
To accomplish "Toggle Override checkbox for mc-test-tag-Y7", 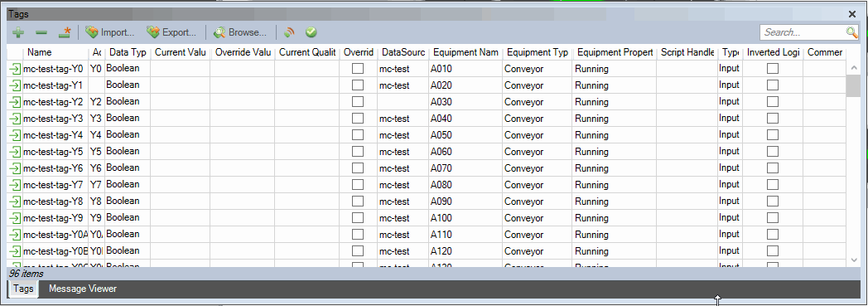I will [358, 185].
